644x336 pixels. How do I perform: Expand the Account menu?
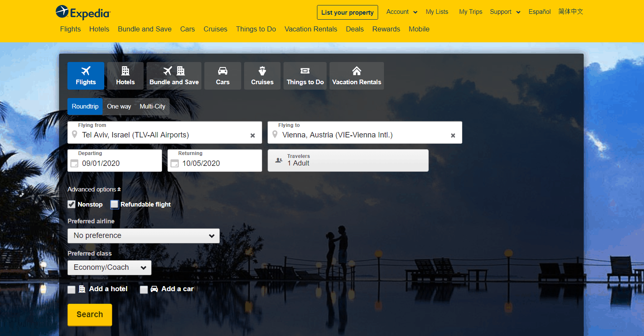tap(402, 12)
